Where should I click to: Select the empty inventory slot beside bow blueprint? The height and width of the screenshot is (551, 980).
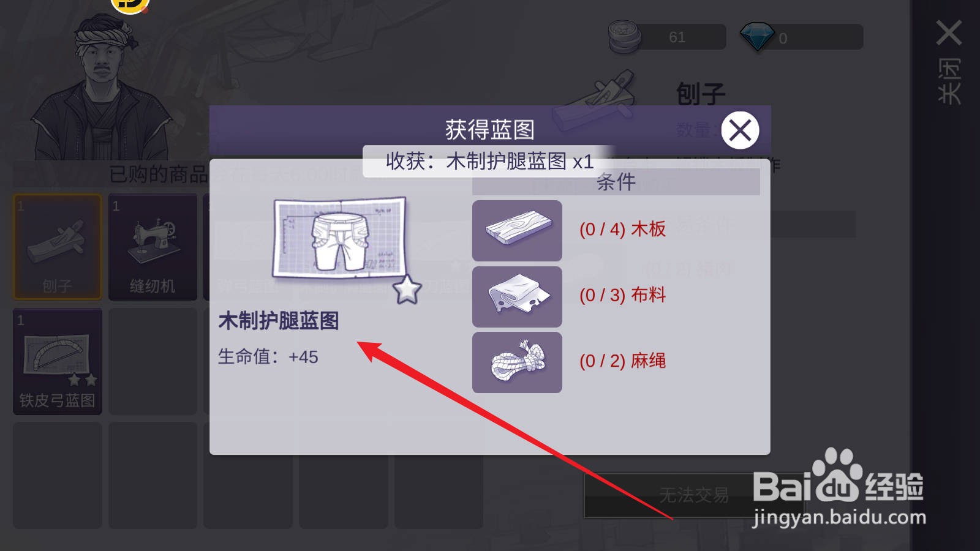(153, 361)
